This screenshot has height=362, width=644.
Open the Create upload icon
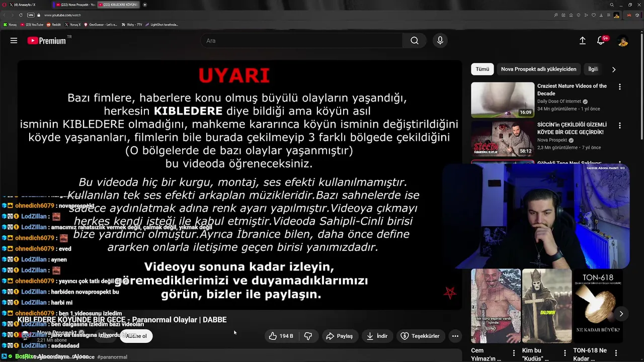(582, 41)
